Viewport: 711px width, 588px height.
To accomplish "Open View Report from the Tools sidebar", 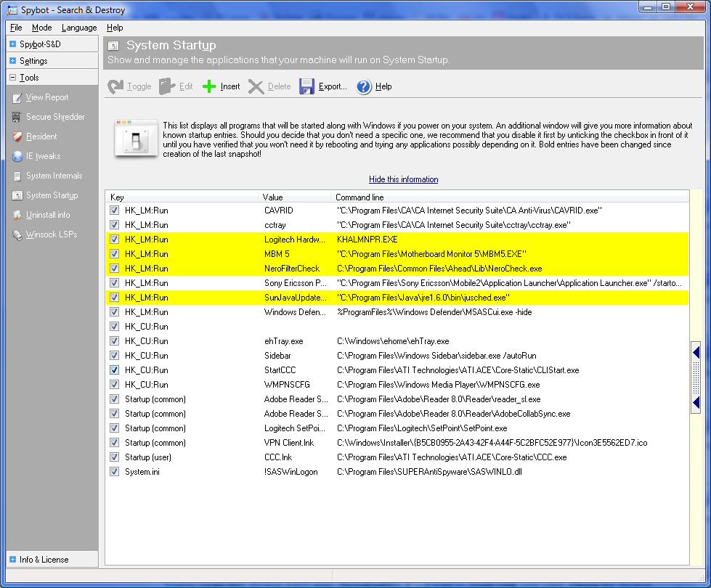I will click(47, 97).
